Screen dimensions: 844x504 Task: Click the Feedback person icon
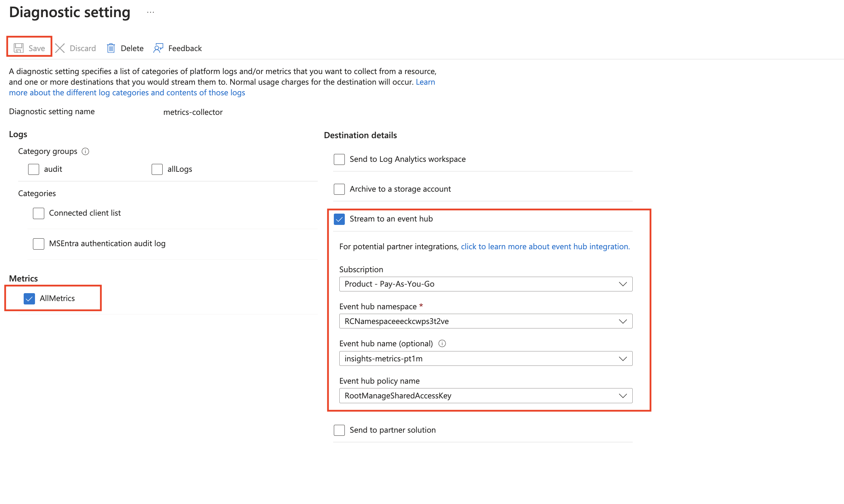click(158, 48)
